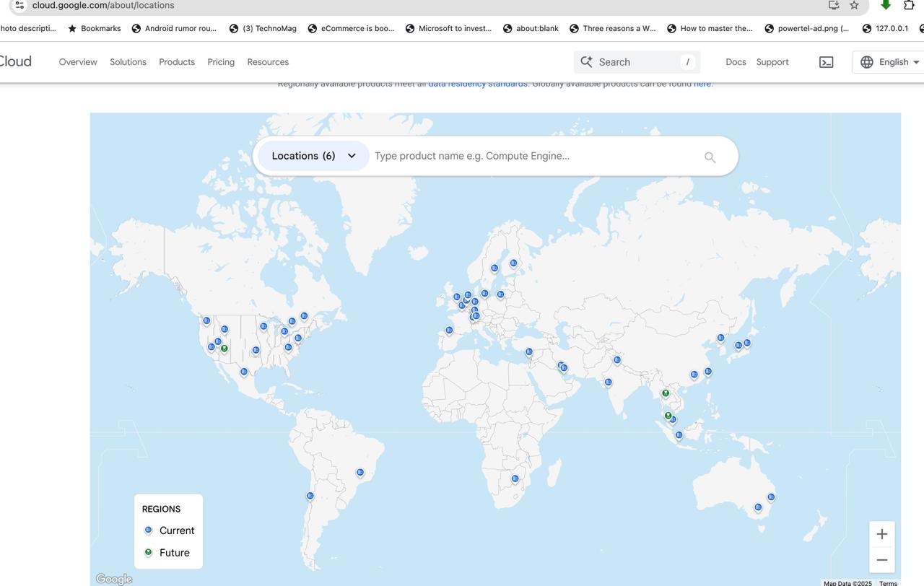Open the Bookmarks folder in bookmarks bar
Viewport: 924px width, 586px height.
(x=95, y=28)
